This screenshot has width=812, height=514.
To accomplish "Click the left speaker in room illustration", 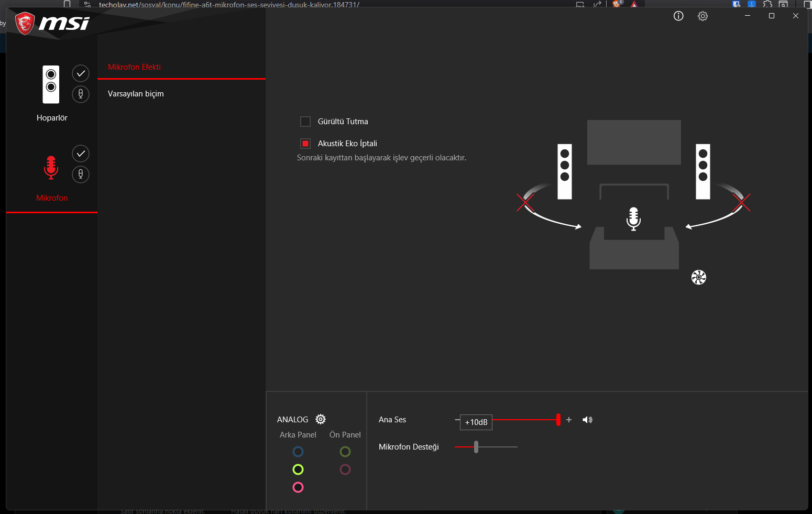I will [x=565, y=171].
